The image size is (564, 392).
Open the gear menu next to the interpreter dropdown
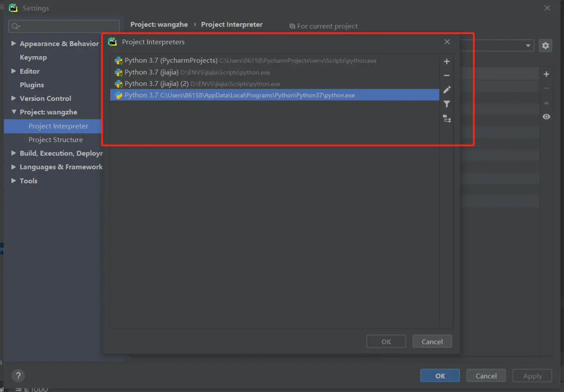[545, 46]
